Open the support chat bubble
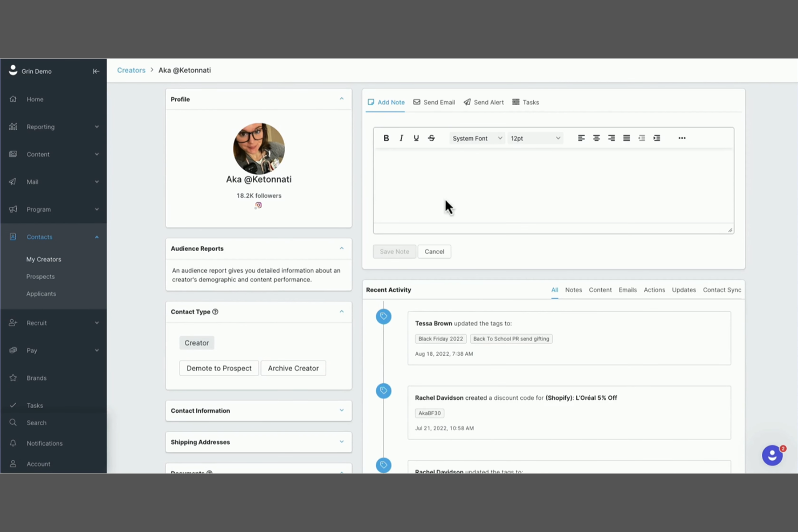Image resolution: width=798 pixels, height=532 pixels. click(772, 455)
